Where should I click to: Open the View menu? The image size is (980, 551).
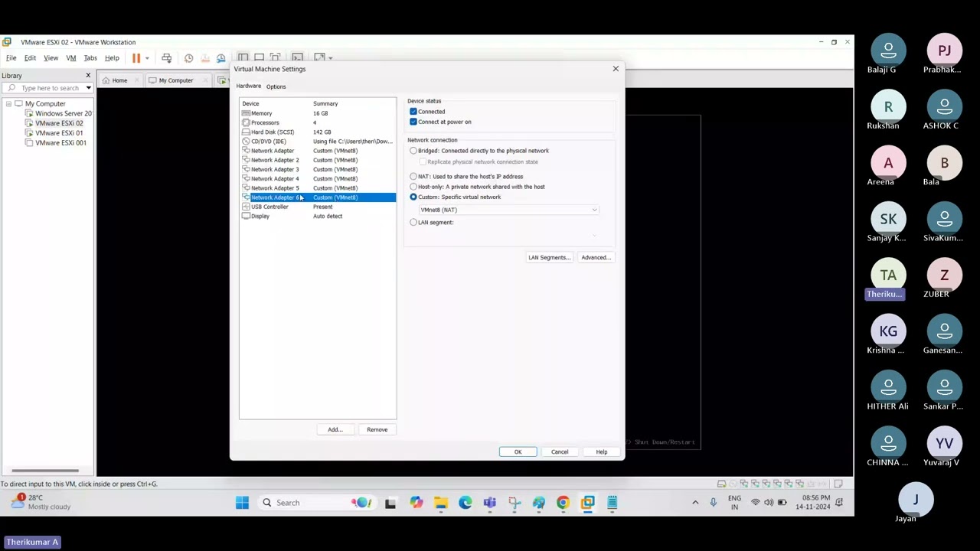[x=51, y=58]
